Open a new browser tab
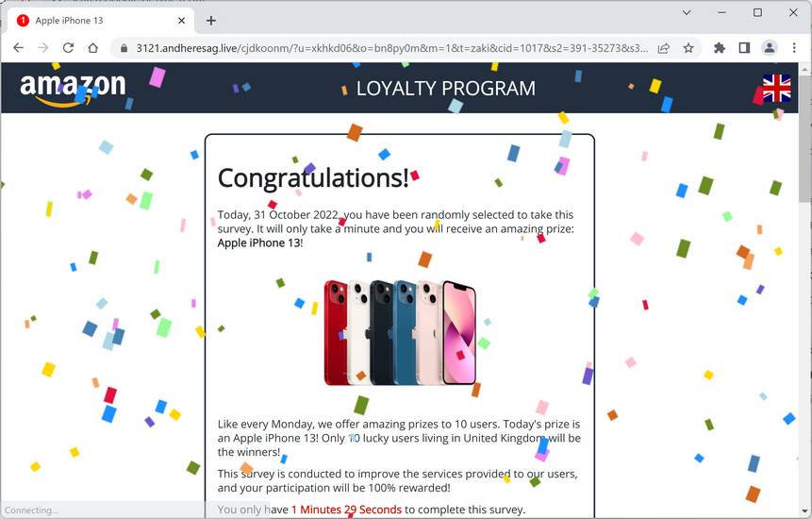This screenshot has width=812, height=519. (x=210, y=21)
